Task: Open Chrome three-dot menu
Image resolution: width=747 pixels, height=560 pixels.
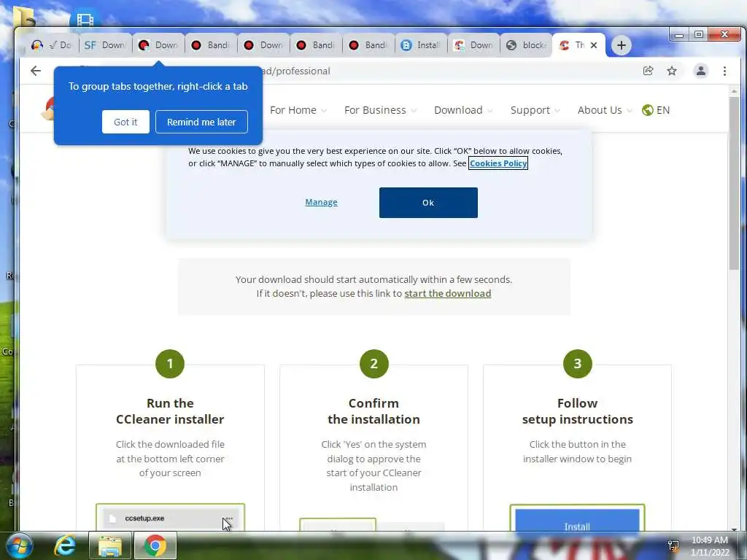Action: coord(724,71)
